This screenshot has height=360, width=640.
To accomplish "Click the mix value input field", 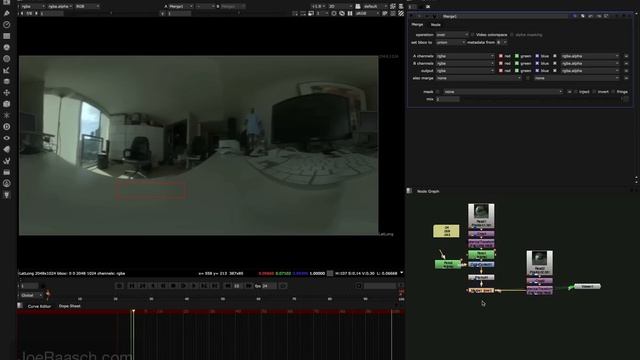I will 448,99.
